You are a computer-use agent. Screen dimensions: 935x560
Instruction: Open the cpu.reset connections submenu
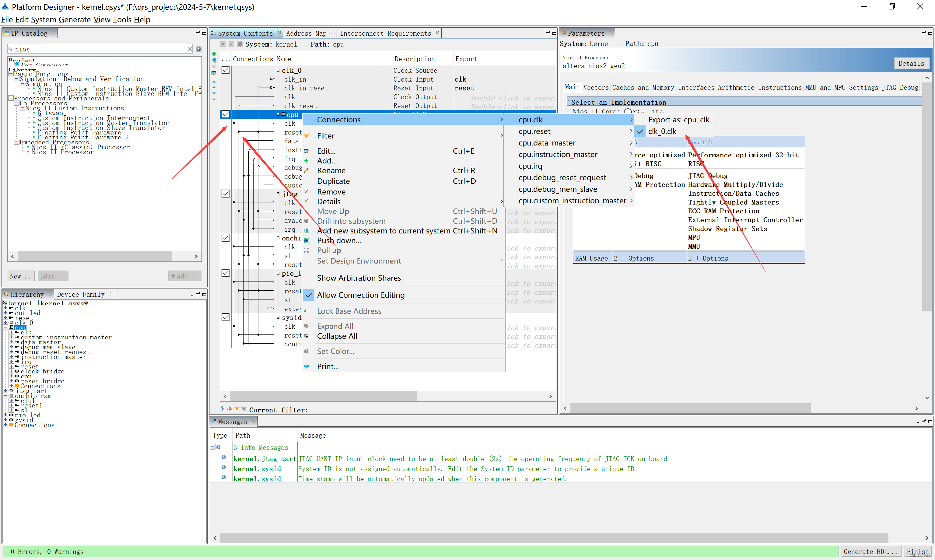[x=570, y=131]
